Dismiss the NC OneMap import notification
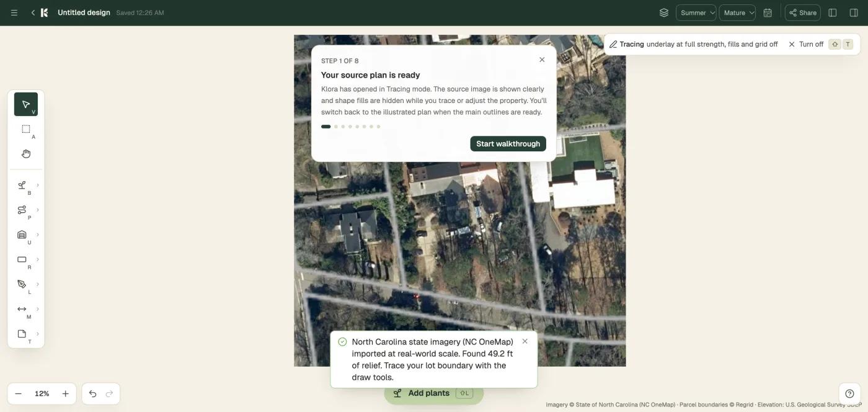This screenshot has height=412, width=868. 525,341
